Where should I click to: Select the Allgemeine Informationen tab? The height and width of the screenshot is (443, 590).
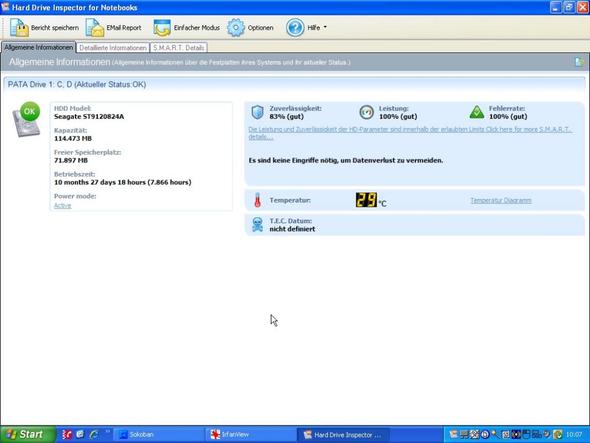[x=38, y=47]
